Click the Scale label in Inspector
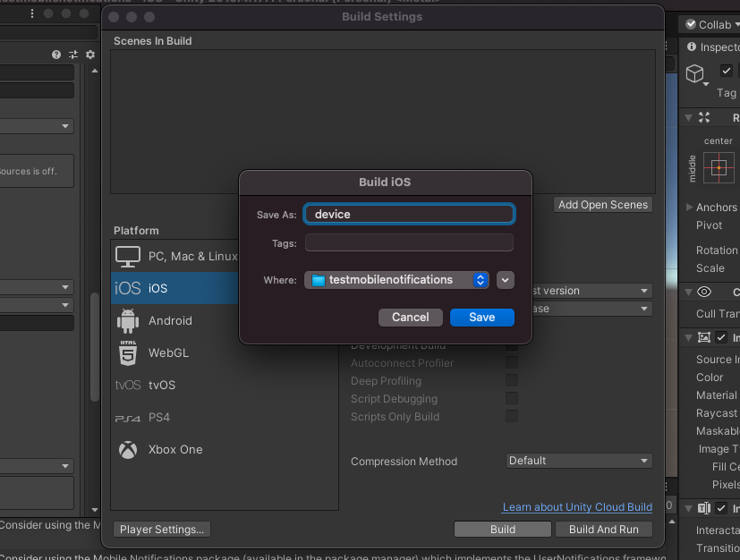The width and height of the screenshot is (740, 560). pos(710,268)
